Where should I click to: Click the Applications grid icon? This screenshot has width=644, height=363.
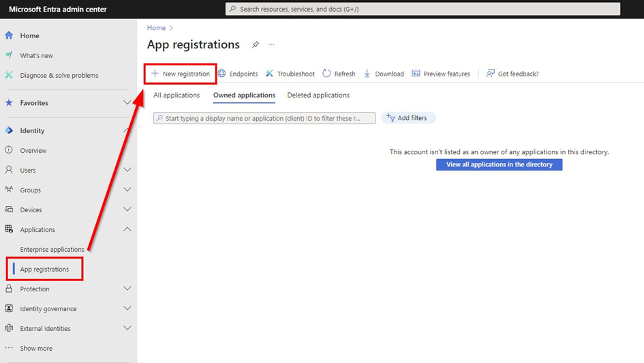point(9,229)
